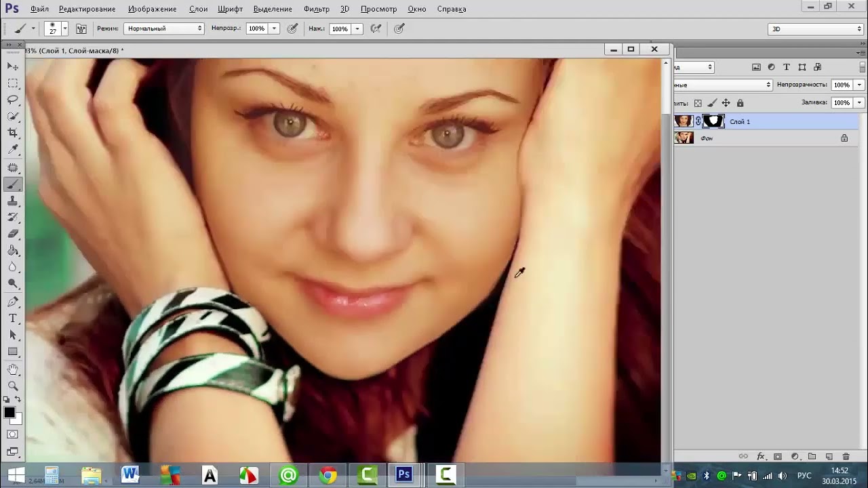The width and height of the screenshot is (868, 488).
Task: Select the Dodge tool
Action: coord(13,284)
